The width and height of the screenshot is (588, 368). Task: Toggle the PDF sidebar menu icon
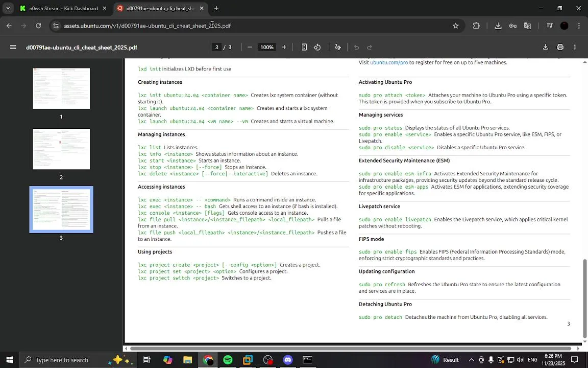click(13, 48)
